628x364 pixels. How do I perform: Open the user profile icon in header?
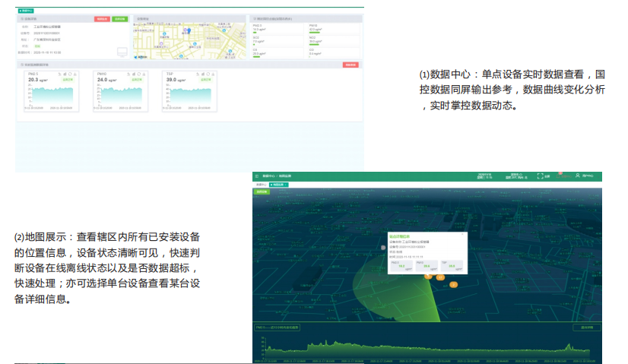pyautogui.click(x=578, y=176)
